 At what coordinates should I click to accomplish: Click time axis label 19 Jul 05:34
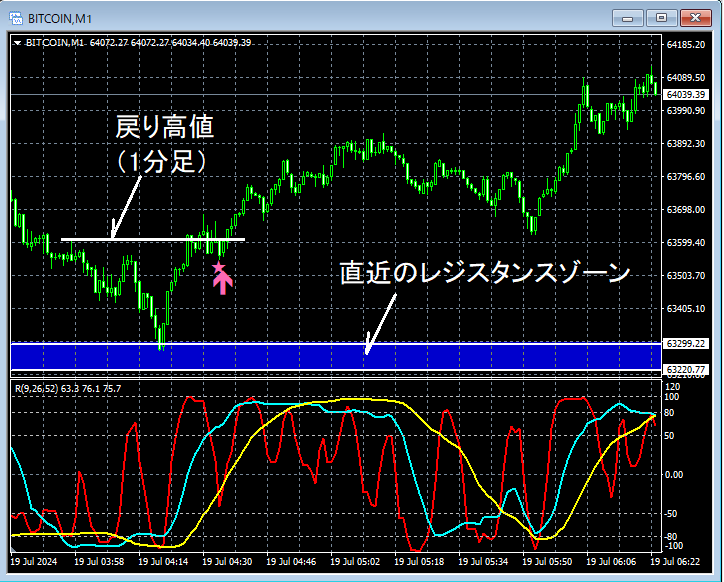(483, 562)
